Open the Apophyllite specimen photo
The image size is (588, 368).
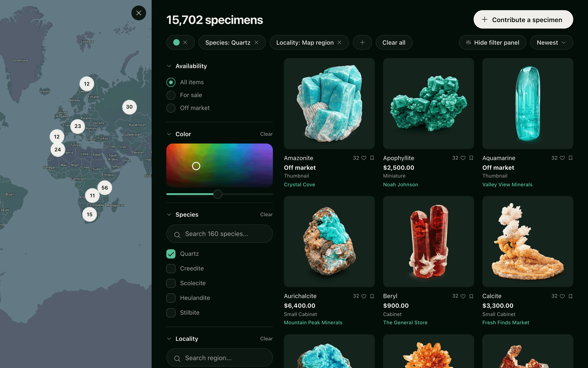(428, 103)
